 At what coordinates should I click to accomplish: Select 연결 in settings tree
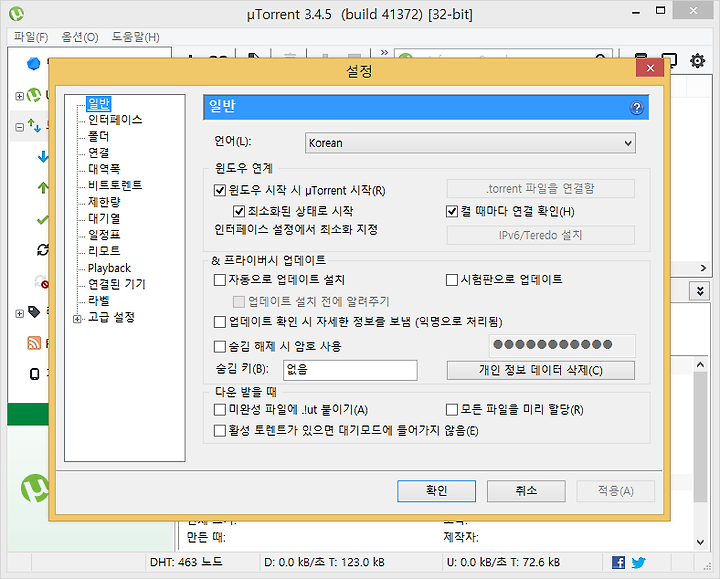pos(98,152)
